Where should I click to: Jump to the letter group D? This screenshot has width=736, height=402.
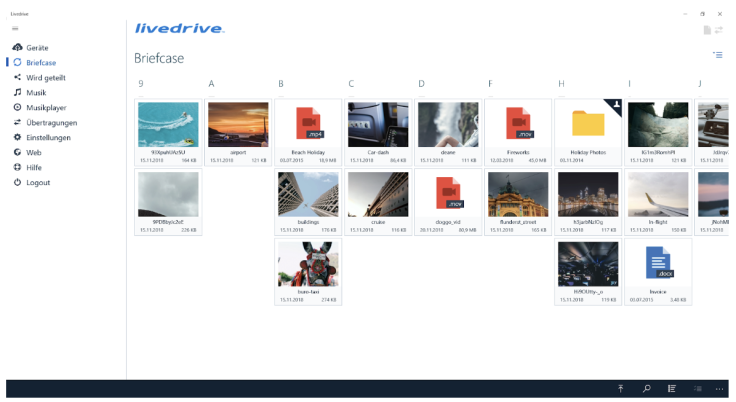coord(421,84)
